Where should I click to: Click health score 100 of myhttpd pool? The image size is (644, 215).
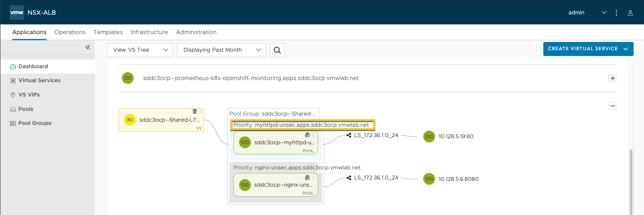coord(245,142)
